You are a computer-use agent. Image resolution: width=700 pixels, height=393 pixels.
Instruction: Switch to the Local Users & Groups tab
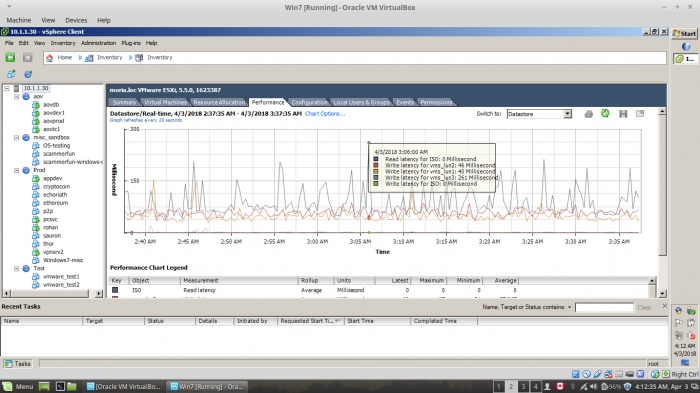pos(362,102)
